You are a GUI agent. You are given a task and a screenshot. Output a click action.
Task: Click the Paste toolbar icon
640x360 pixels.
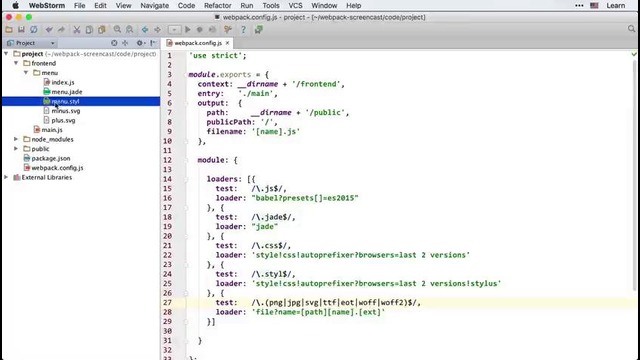(x=102, y=30)
